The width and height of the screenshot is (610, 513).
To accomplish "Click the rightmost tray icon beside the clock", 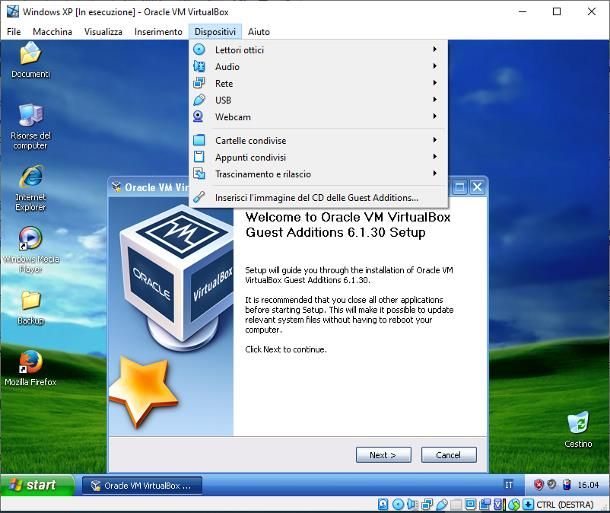I will point(566,485).
